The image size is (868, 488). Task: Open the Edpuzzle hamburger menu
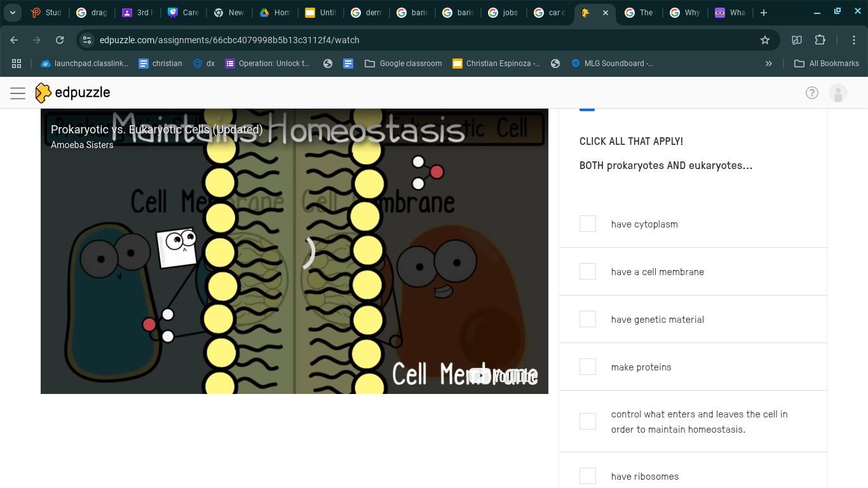click(18, 93)
